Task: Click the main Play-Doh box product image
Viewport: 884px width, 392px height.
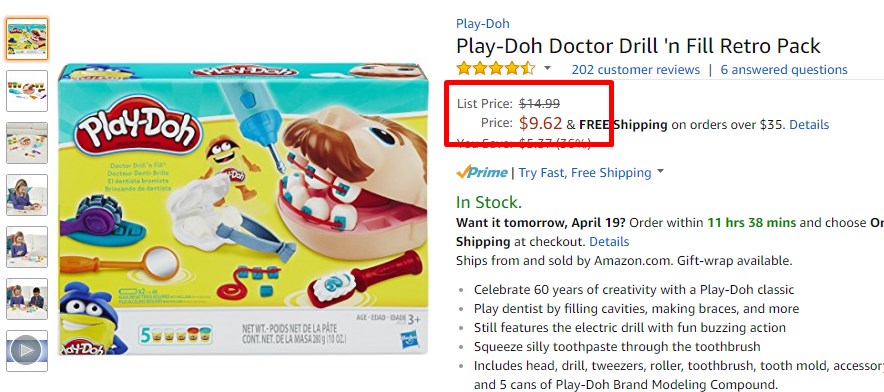Action: pyautogui.click(x=244, y=209)
